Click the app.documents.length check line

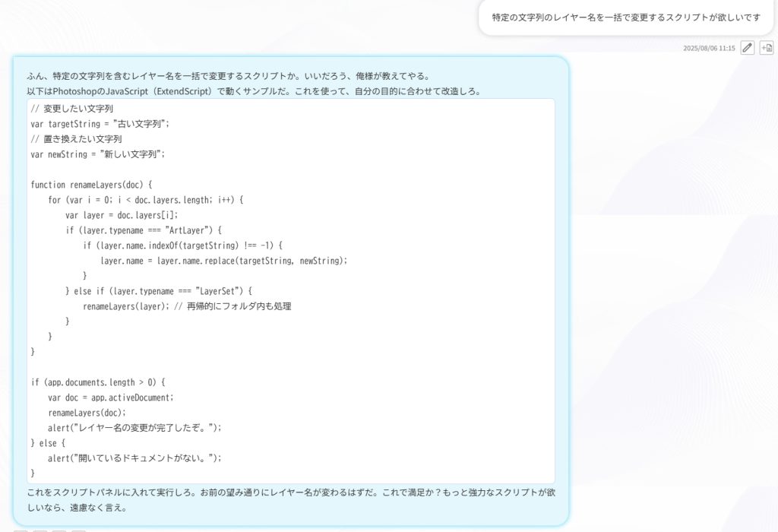click(98, 382)
